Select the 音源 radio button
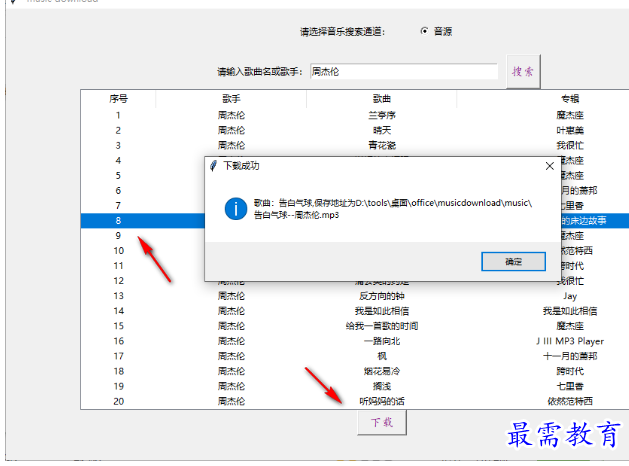The width and height of the screenshot is (629, 466). pyautogui.click(x=424, y=31)
